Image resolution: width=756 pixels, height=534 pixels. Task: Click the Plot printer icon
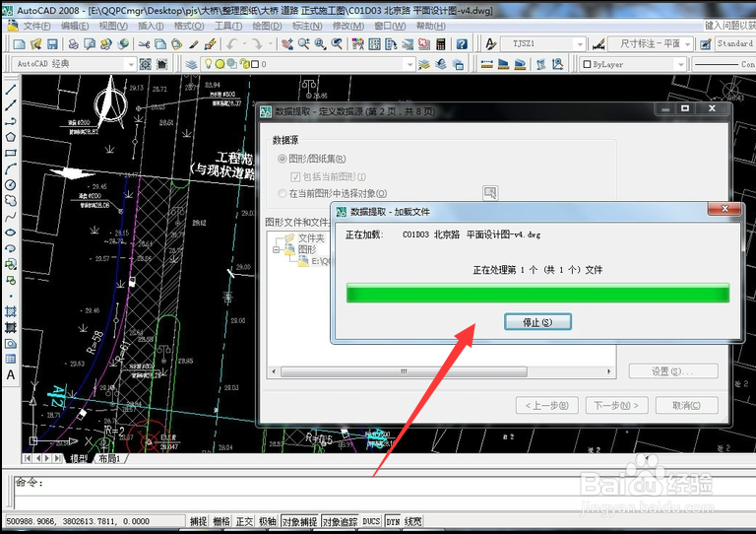pos(73,44)
